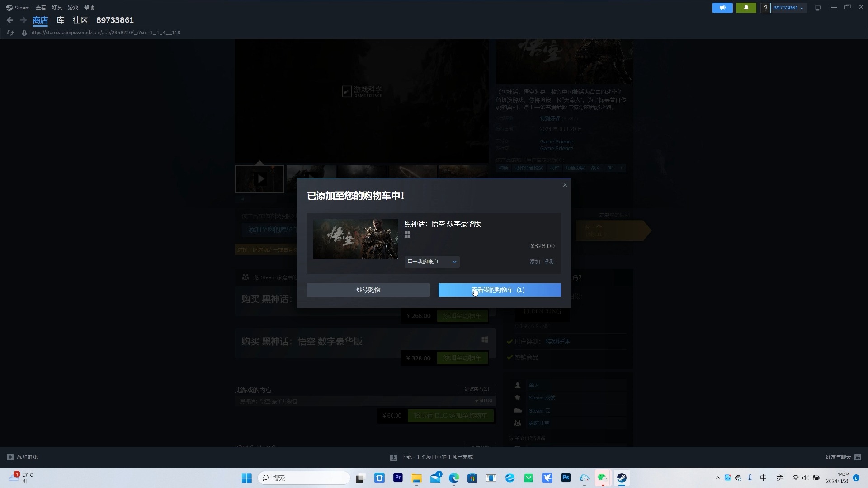Image resolution: width=868 pixels, height=488 pixels.
Task: Open File Explorer from the taskbar
Action: coord(416,478)
